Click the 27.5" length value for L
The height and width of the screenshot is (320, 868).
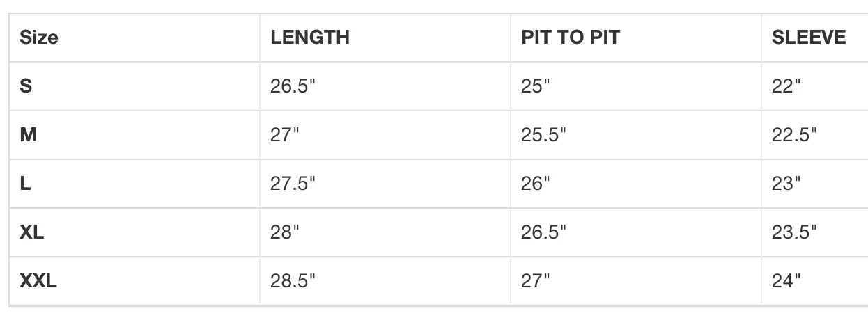(x=293, y=184)
